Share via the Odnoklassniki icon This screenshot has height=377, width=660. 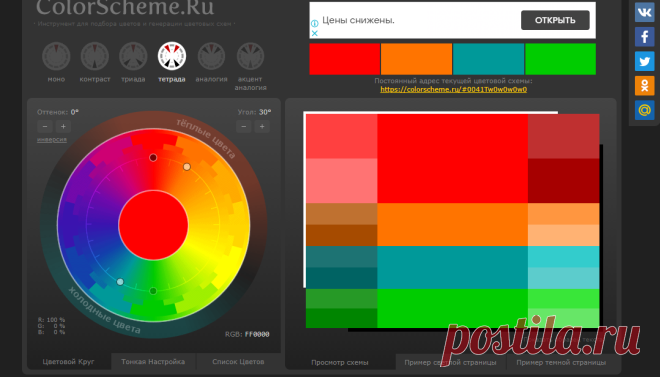tap(644, 85)
